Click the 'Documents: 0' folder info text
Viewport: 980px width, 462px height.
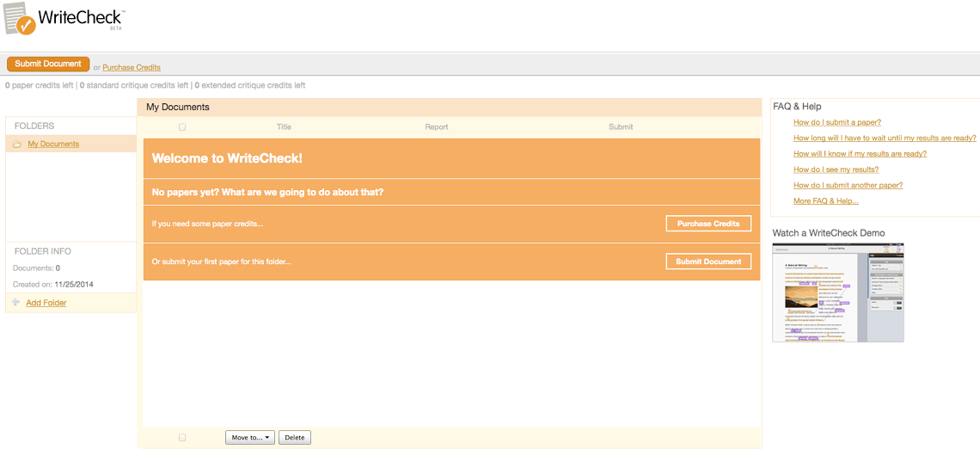pyautogui.click(x=36, y=268)
